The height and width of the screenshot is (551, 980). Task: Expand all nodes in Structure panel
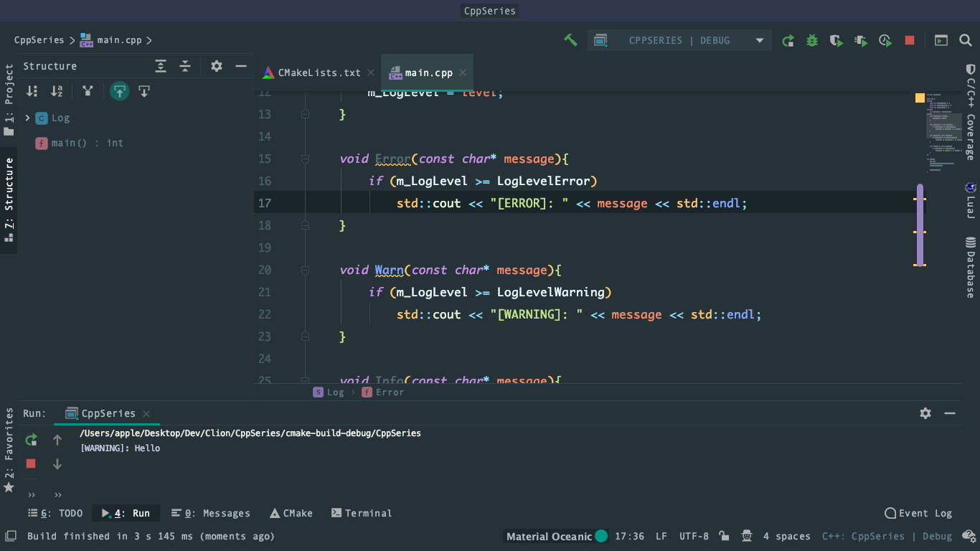click(161, 66)
